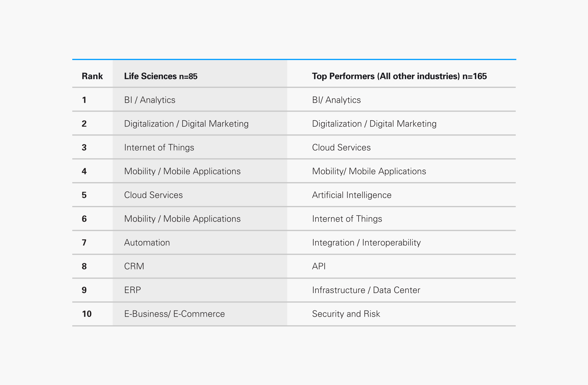Image resolution: width=588 pixels, height=385 pixels.
Task: Click the 'Automation' cell
Action: pyautogui.click(x=147, y=242)
